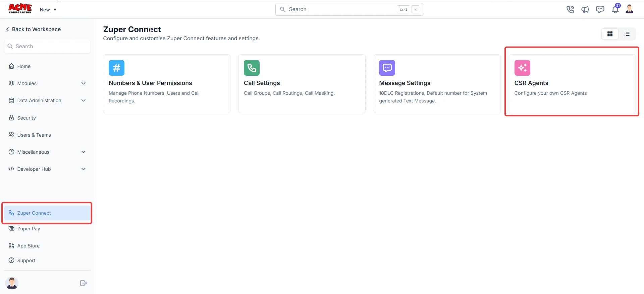Click the Data Administration label
644x294 pixels.
pos(39,100)
